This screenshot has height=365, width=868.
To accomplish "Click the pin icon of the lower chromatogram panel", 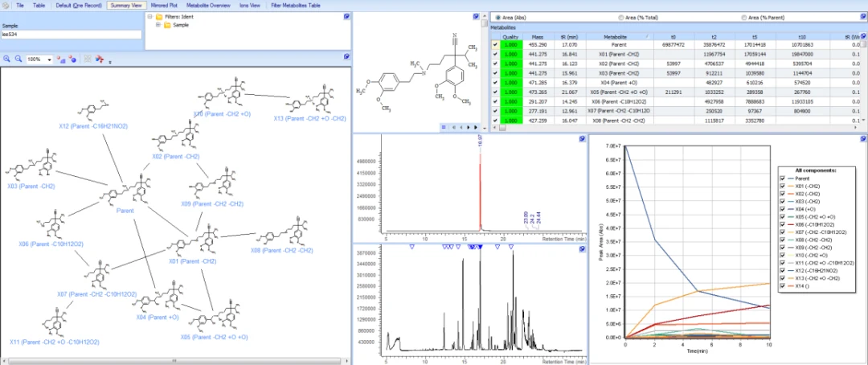I will pyautogui.click(x=582, y=248).
